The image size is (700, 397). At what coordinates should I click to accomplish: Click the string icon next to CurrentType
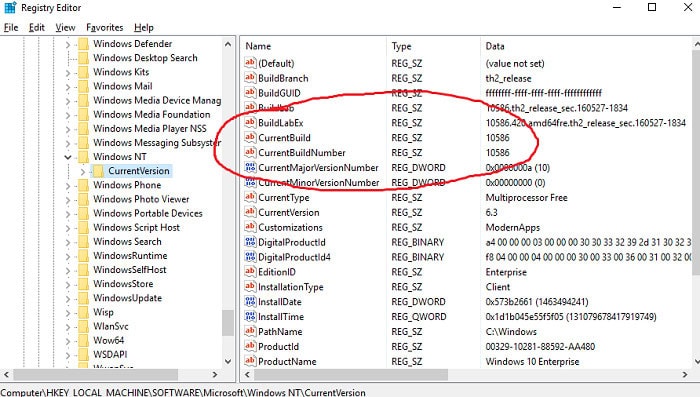250,197
